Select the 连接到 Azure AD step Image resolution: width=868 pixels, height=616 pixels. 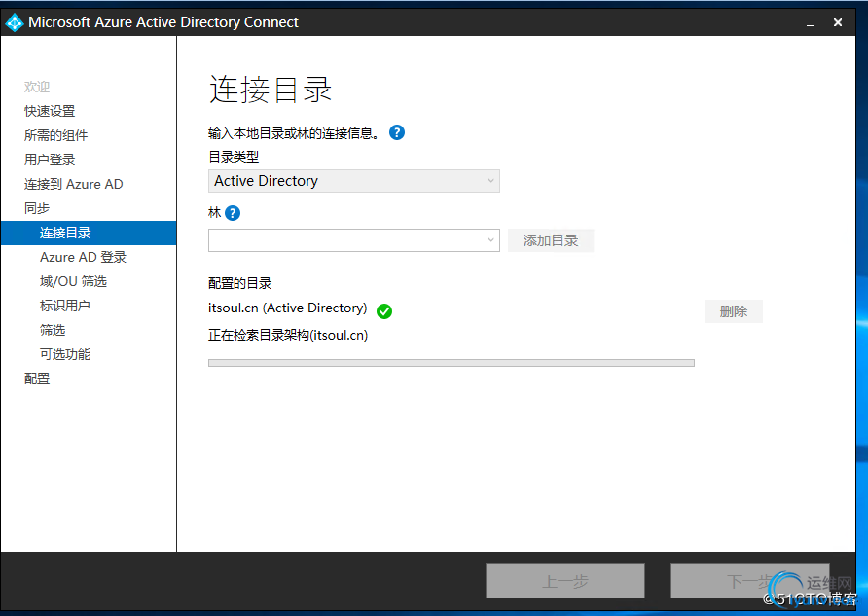click(74, 184)
